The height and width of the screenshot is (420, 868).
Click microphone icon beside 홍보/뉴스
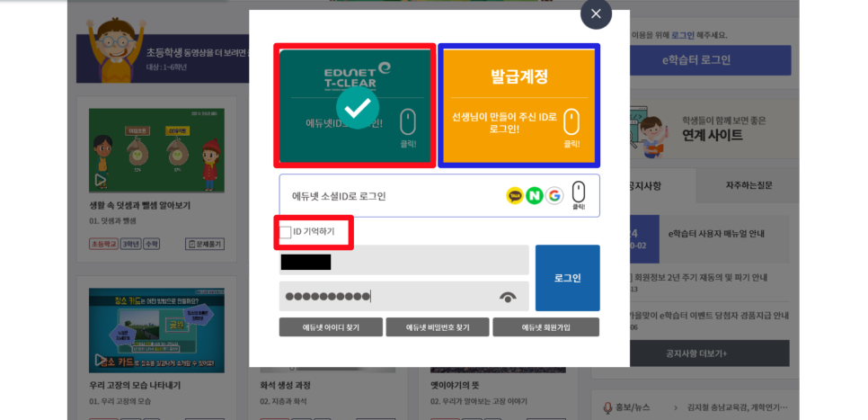pos(607,408)
